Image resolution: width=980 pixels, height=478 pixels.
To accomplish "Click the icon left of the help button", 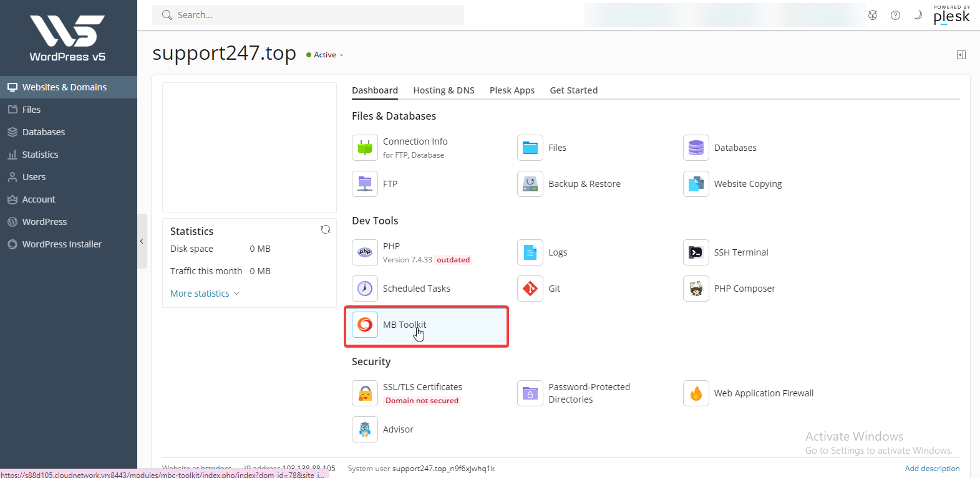I will click(873, 15).
